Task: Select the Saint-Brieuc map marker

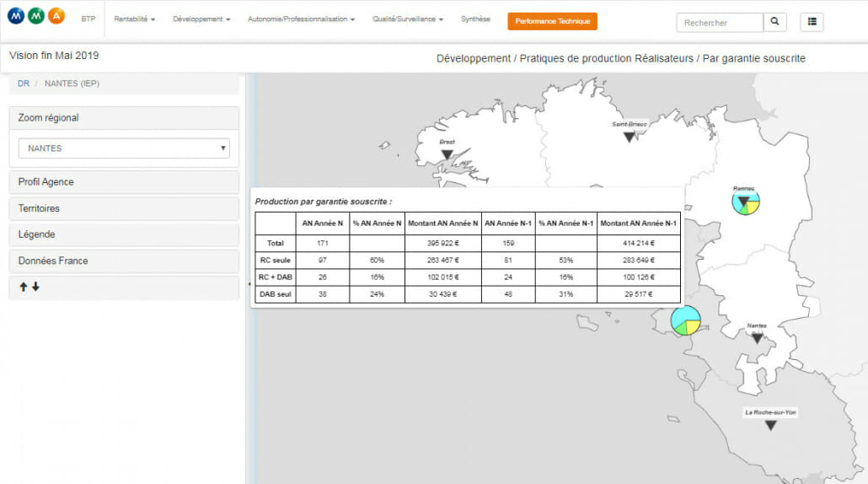Action: tap(629, 137)
